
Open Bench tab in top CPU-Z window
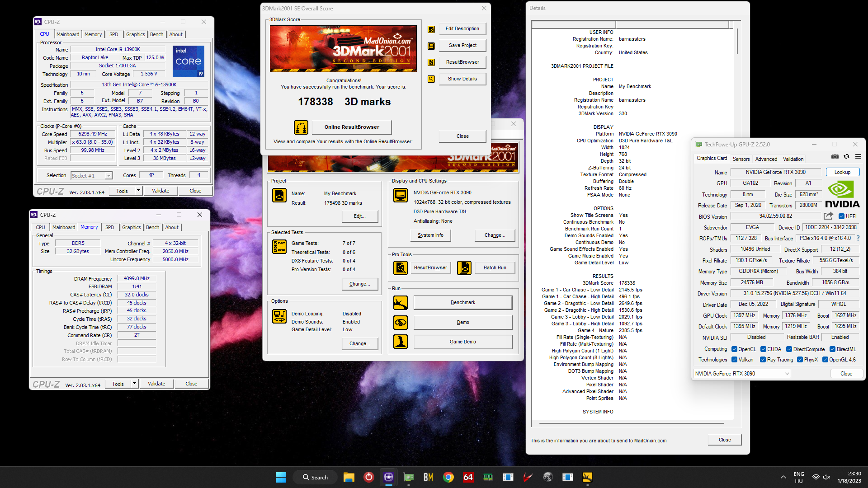(x=157, y=34)
